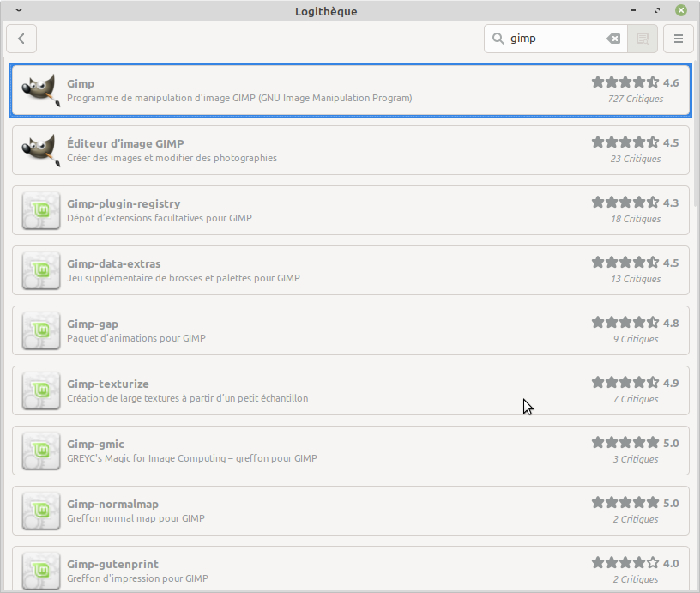Viewport: 700px width, 593px height.
Task: Click the 5.0 stars of Gimp-normalmap
Action: click(625, 503)
